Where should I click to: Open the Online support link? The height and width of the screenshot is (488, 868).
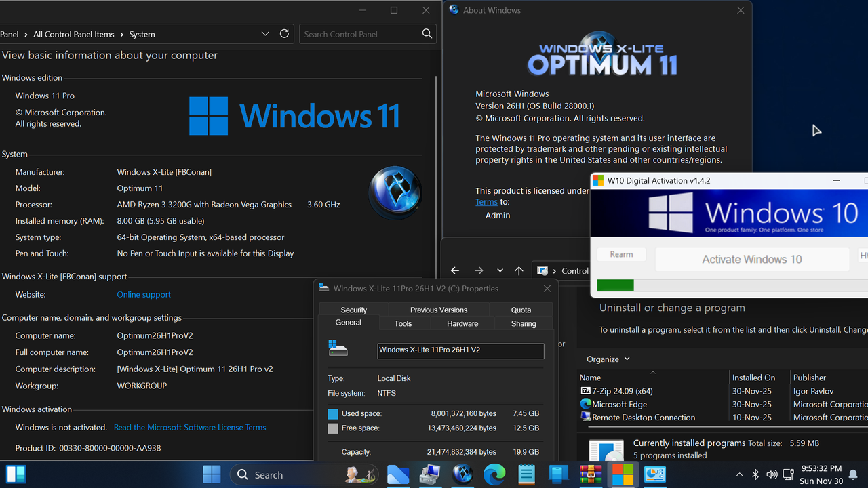(x=143, y=294)
